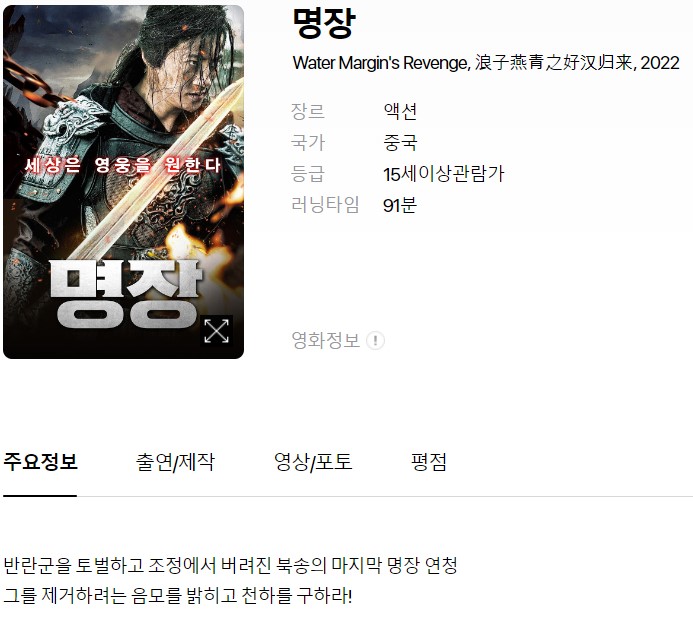Open the 영화정보 exclamation info icon
The height and width of the screenshot is (629, 693).
[375, 340]
